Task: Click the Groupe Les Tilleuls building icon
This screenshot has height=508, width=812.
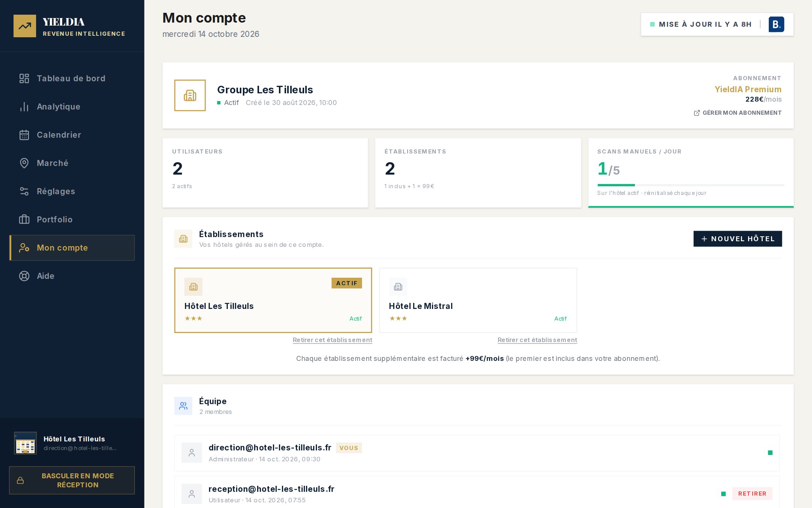Action: click(190, 95)
